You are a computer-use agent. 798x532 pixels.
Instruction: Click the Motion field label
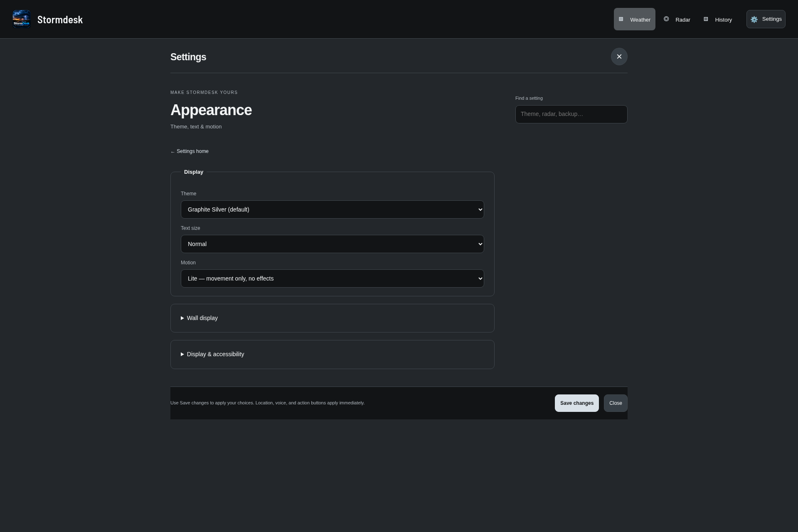pyautogui.click(x=188, y=263)
